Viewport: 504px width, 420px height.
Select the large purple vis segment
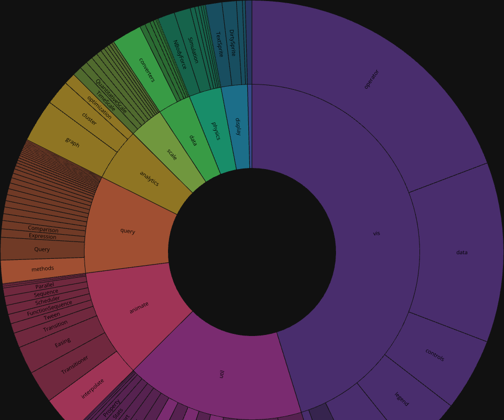coord(376,233)
